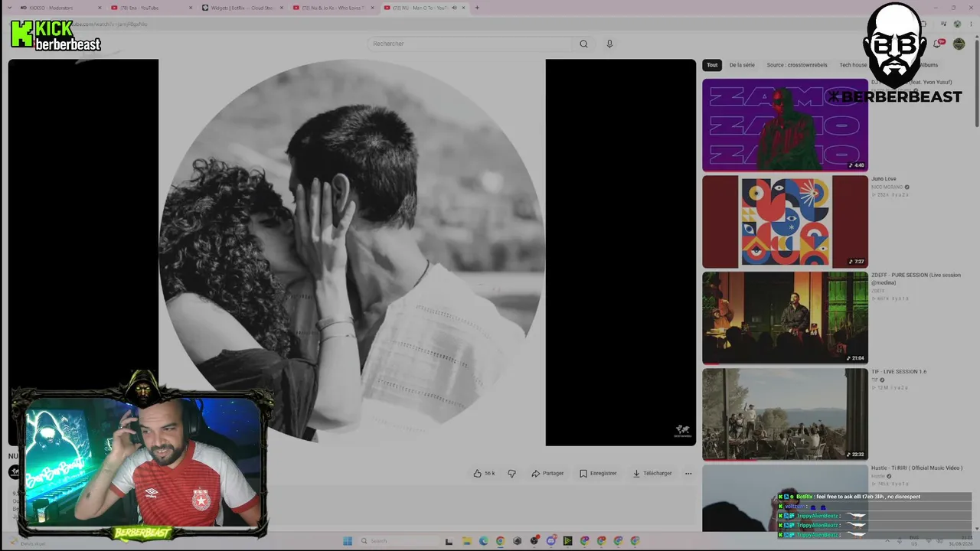Image resolution: width=980 pixels, height=551 pixels.
Task: Open File Explorer from the taskbar
Action: coord(466,541)
